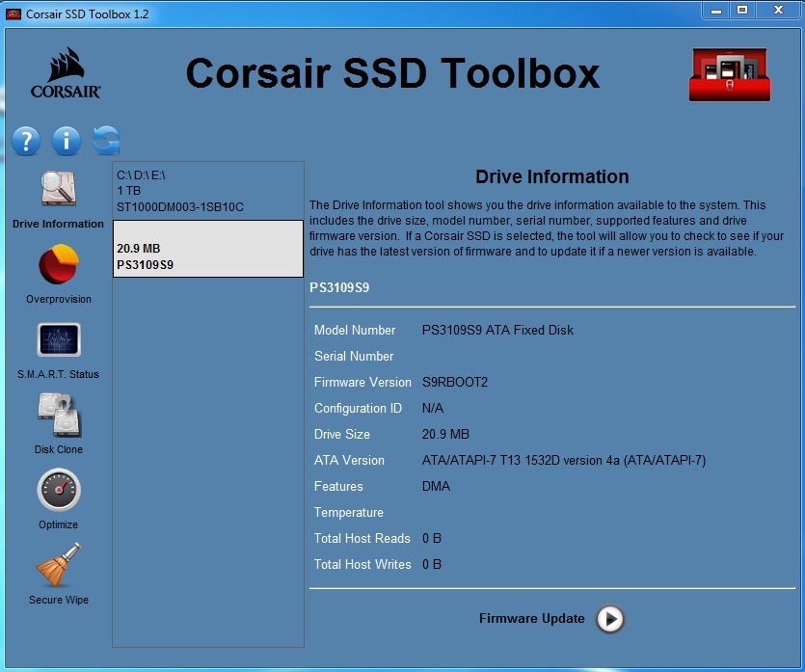805x672 pixels.
Task: Click the S9RBOOT2 firmware version value
Action: [455, 383]
